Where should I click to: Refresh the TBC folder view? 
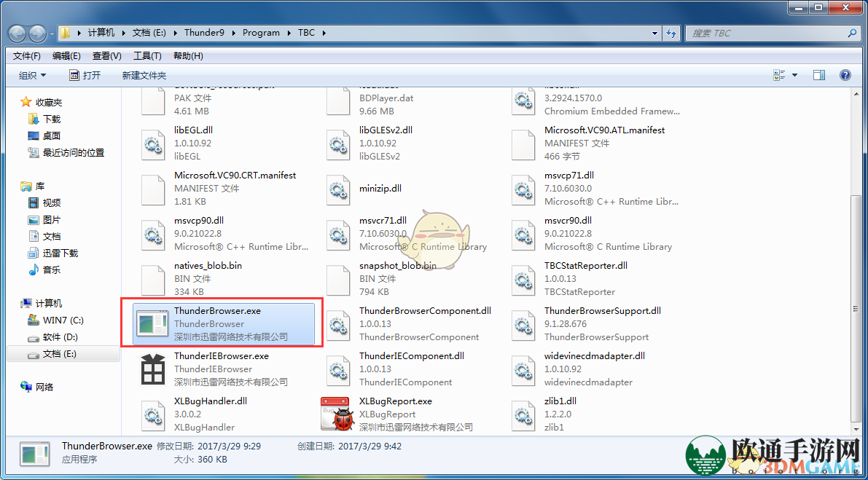(x=671, y=33)
